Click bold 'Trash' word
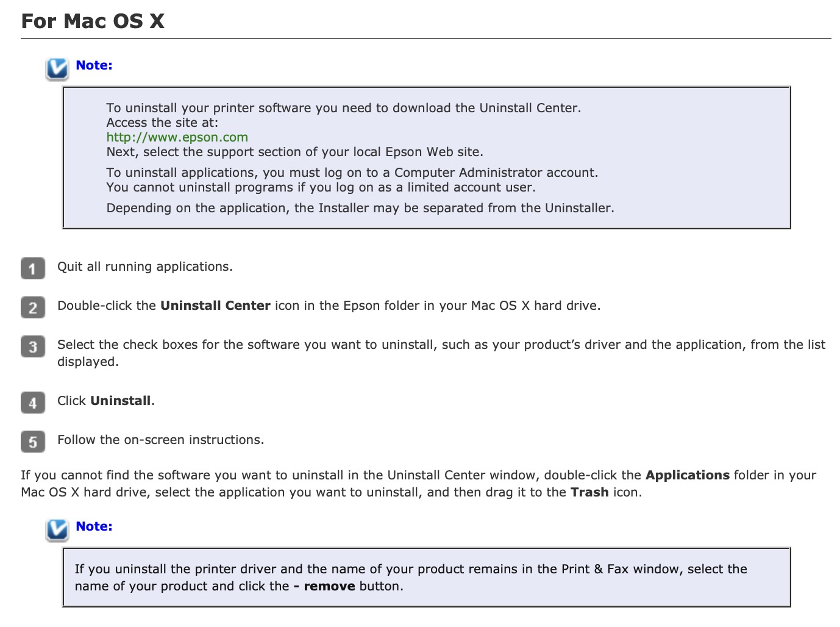Viewport: 840px width, 627px height. [x=589, y=492]
